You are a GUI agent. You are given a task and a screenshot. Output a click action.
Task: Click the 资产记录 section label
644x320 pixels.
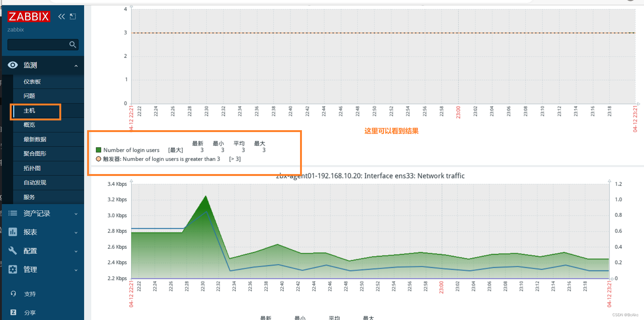pos(37,213)
